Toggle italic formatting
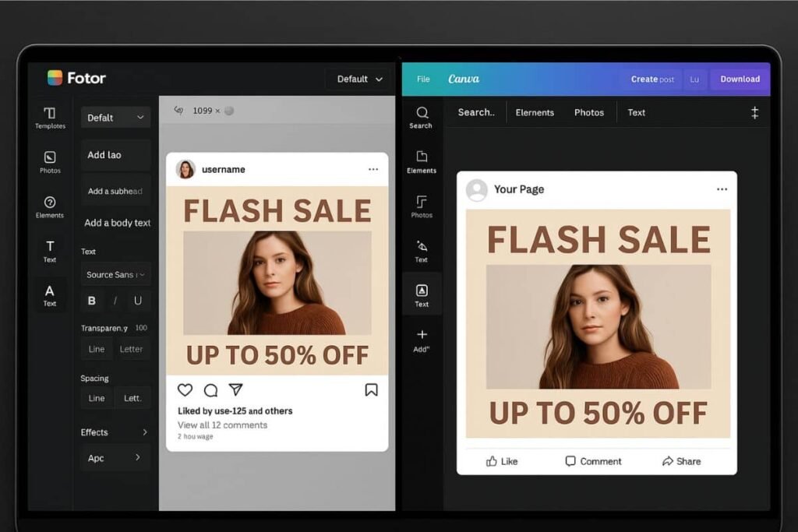The width and height of the screenshot is (798, 532). pyautogui.click(x=114, y=301)
